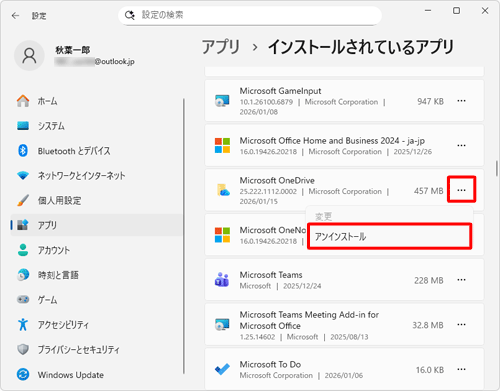The image size is (500, 391).
Task: Select システム in sidebar
Action: (x=97, y=126)
